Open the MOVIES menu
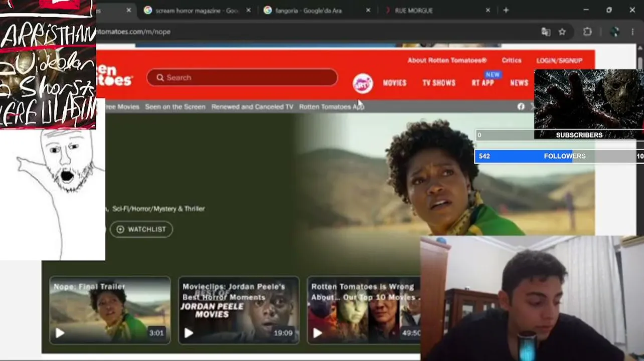644x361 pixels. (x=395, y=83)
